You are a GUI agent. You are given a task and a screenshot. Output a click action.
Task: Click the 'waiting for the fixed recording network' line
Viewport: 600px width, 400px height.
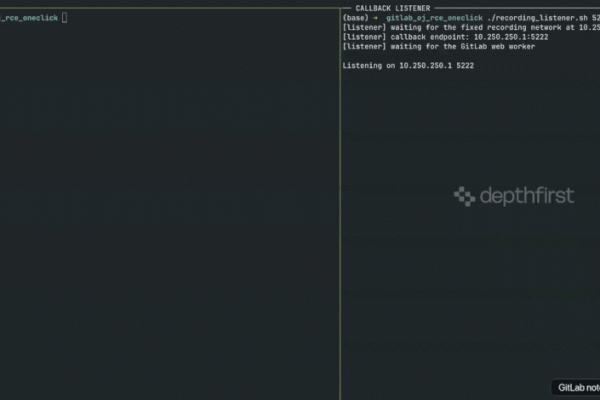[471, 28]
